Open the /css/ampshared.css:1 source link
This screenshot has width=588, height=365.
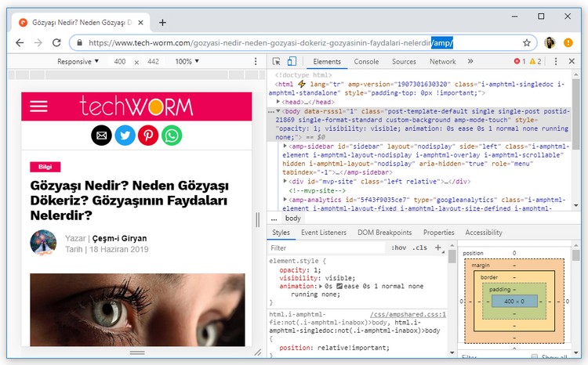coord(408,314)
